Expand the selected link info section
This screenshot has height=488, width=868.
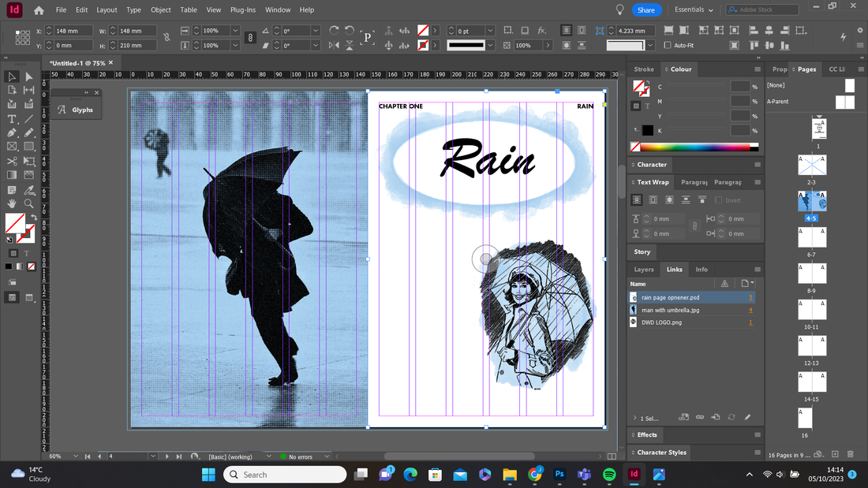point(635,418)
